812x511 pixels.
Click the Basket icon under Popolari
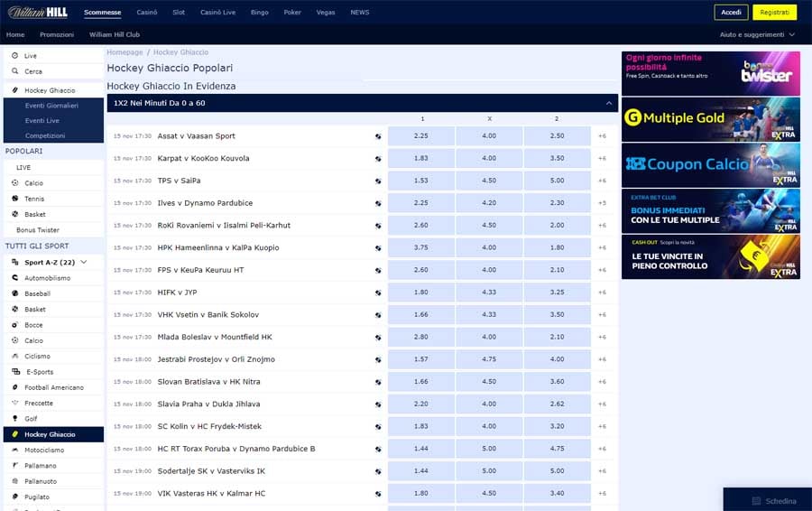point(14,214)
